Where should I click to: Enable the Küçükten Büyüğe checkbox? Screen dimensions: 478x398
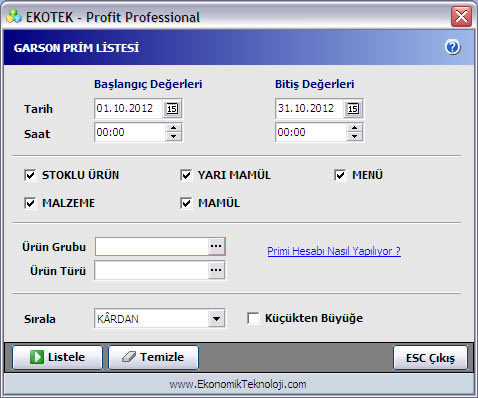point(253,318)
